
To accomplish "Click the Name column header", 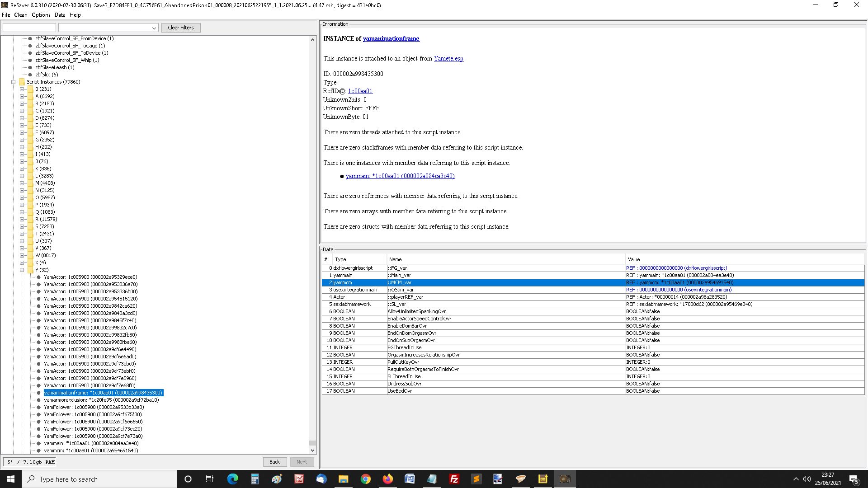I will point(506,259).
